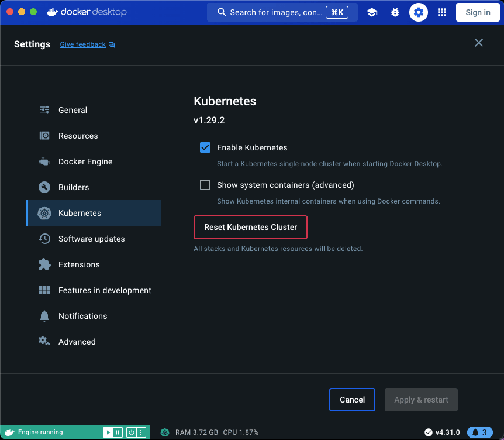Click the version checkmark icon in footer
The image size is (504, 440).
point(428,432)
